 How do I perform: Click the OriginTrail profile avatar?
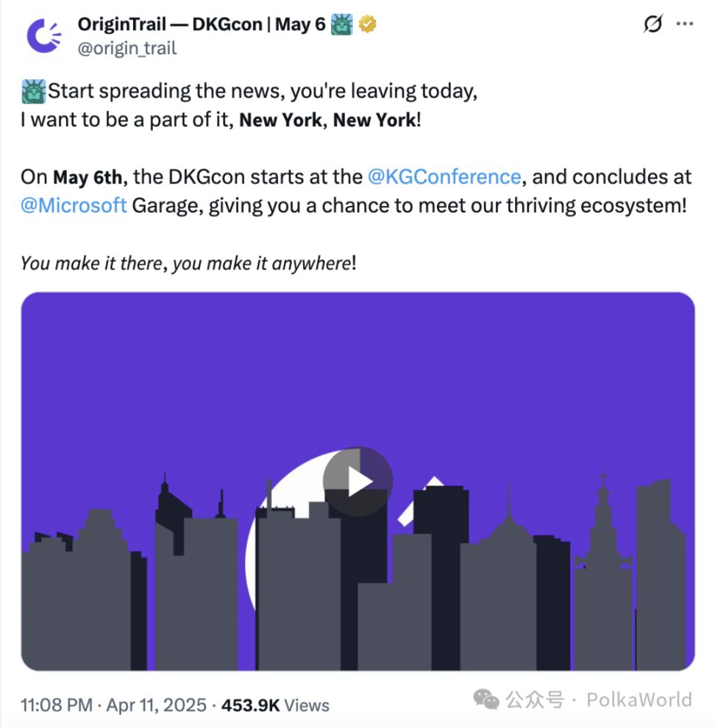43,35
